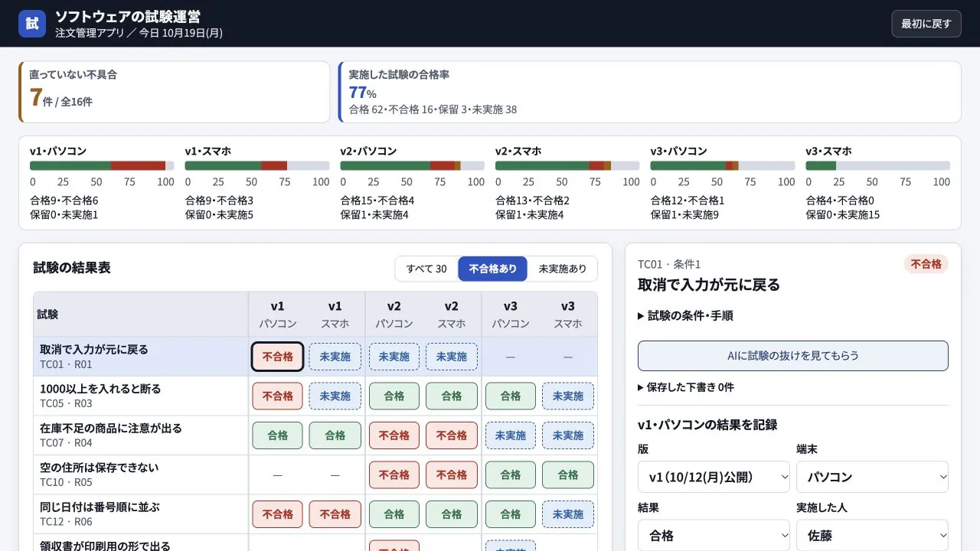Click the test name 同じ日付は番号順に並ぶ
Screen dimensions: 980x551
click(x=100, y=507)
